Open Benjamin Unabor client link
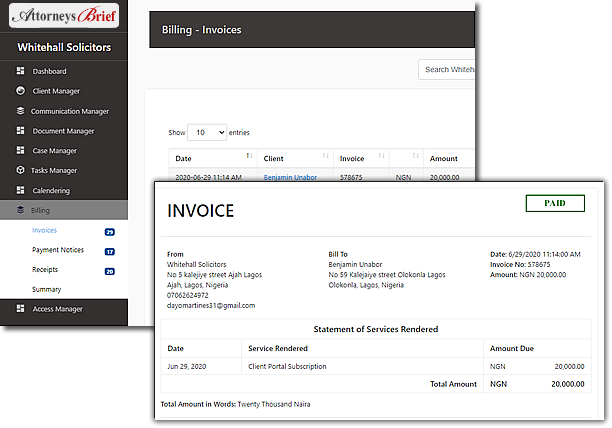 point(289,177)
